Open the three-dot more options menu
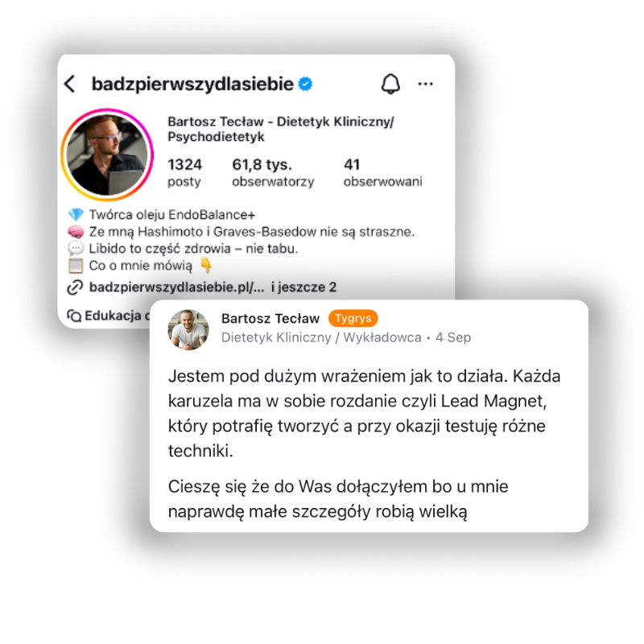The image size is (644, 644). pyautogui.click(x=425, y=85)
